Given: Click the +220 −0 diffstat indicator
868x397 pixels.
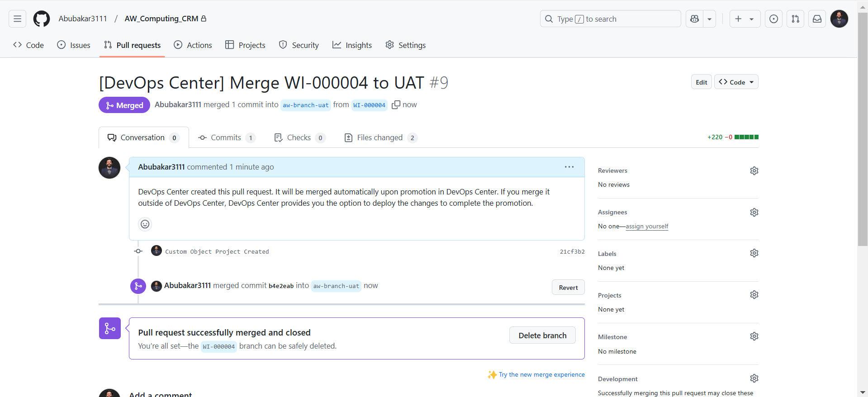Looking at the screenshot, I should 733,137.
